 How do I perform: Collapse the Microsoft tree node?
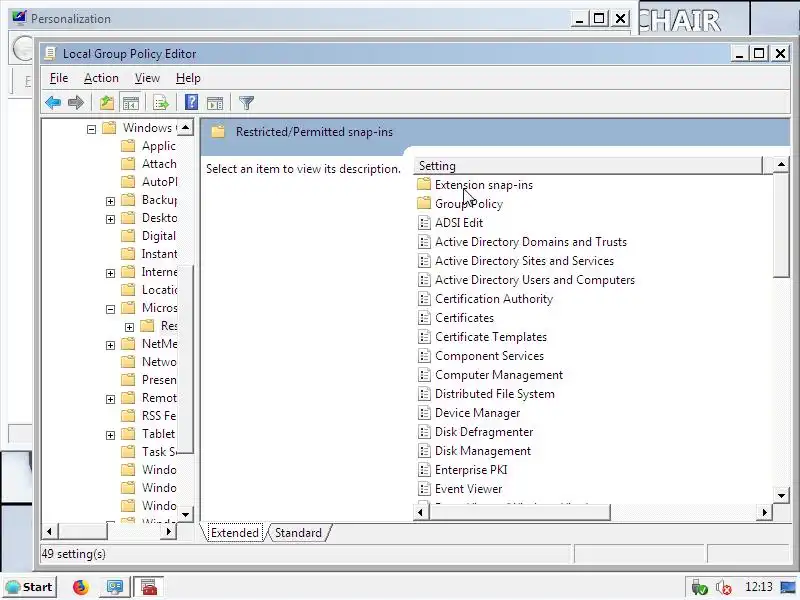(110, 309)
